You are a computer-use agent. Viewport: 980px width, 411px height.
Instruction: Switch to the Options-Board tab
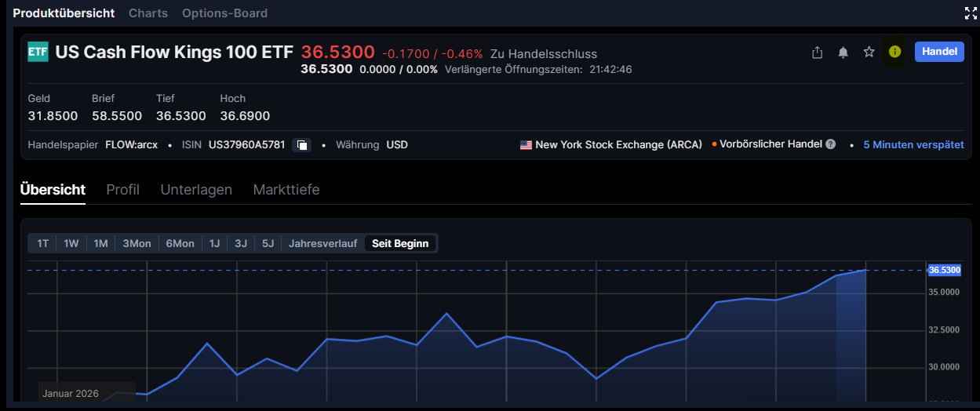point(224,13)
